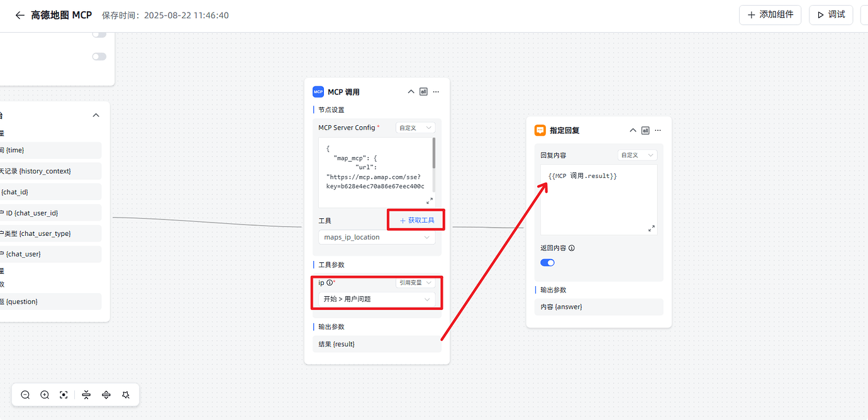Click info icon next to ip parameter
Screen dimensions: 868x420
pyautogui.click(x=330, y=283)
